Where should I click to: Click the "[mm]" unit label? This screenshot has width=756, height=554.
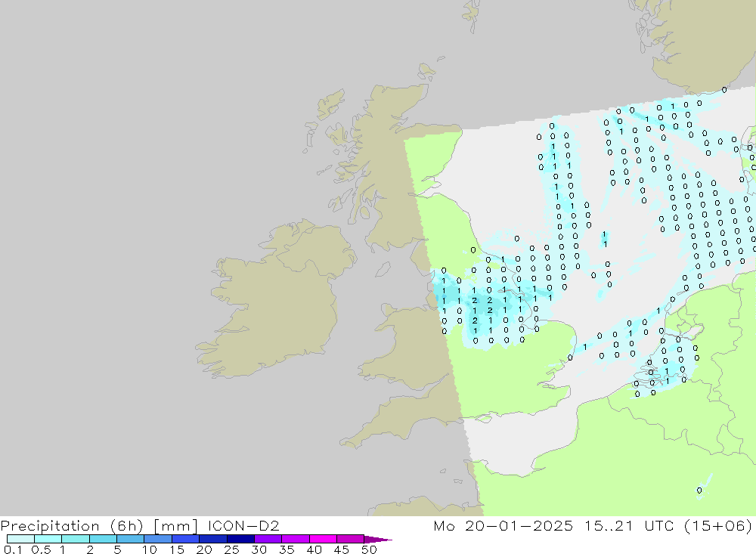(175, 525)
